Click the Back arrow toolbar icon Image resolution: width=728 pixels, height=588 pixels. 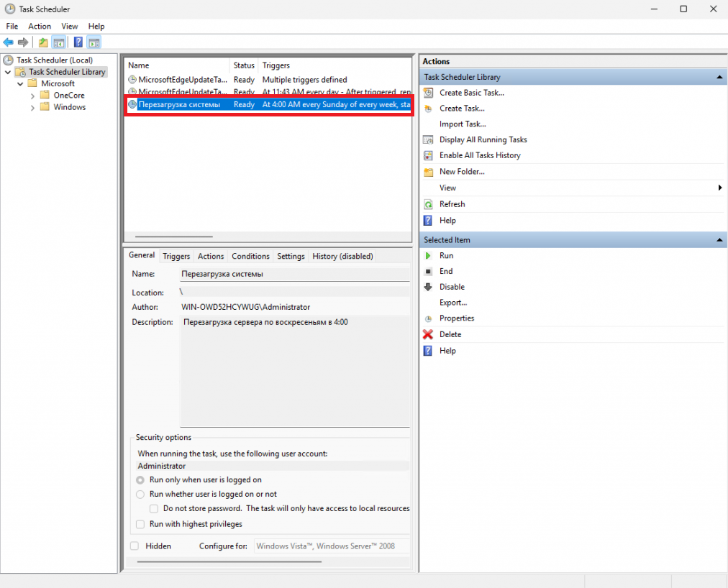click(9, 42)
